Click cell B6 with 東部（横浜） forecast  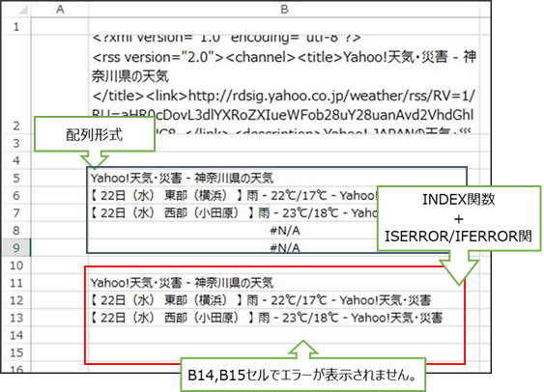coord(233,196)
